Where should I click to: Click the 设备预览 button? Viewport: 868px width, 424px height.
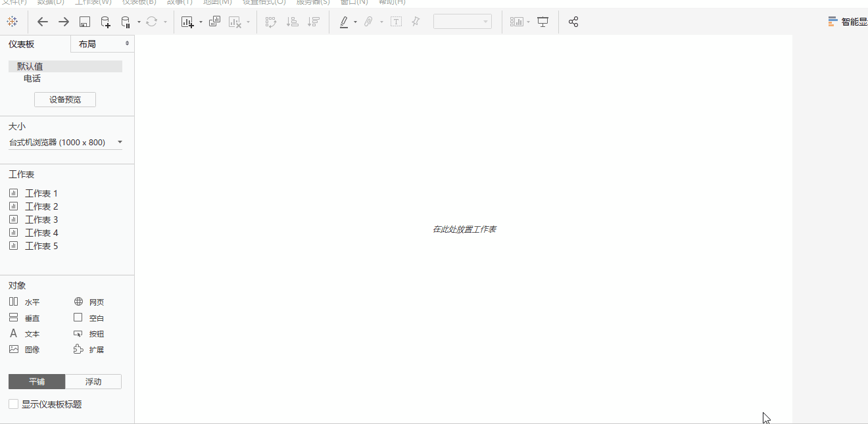click(65, 100)
